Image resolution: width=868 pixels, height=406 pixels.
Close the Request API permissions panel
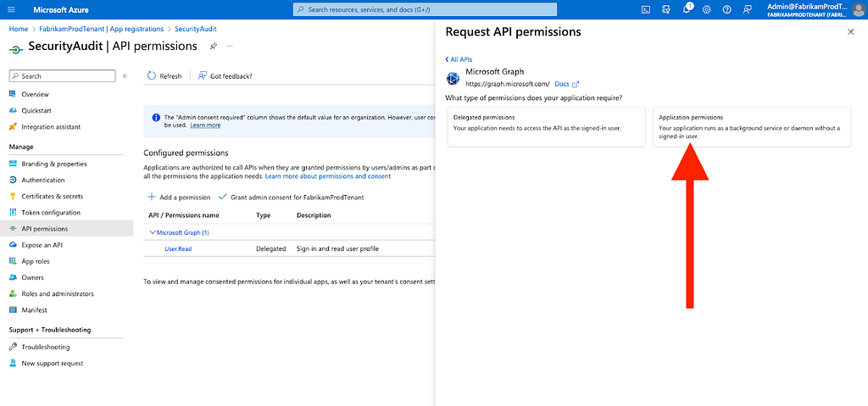click(851, 32)
